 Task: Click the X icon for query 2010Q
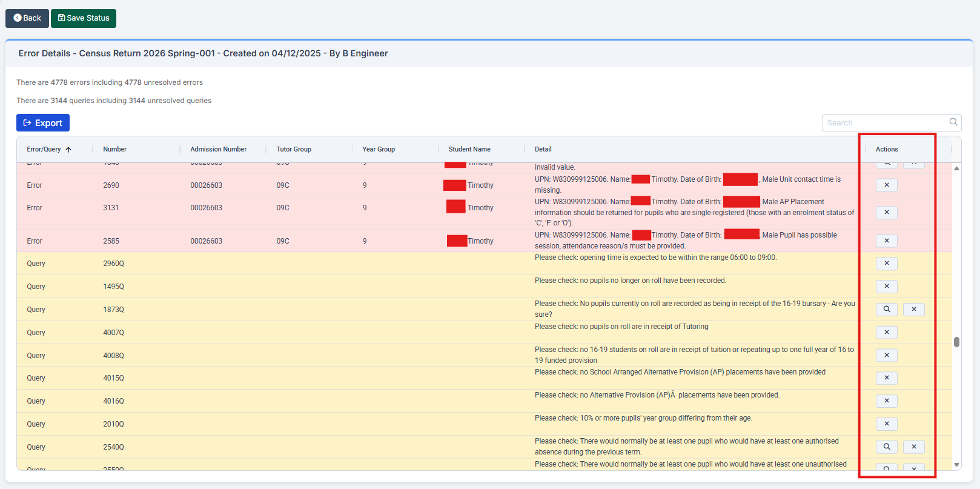pos(886,424)
